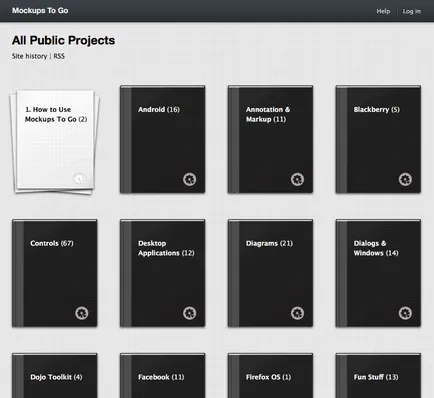Open the Firefox OS (1) project
434x398 pixels.
[270, 375]
